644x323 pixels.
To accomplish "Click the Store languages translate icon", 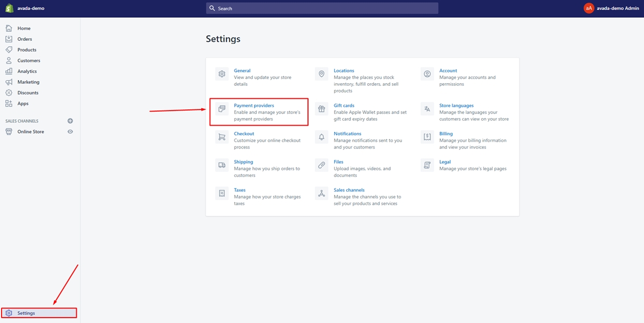I will pos(427,109).
